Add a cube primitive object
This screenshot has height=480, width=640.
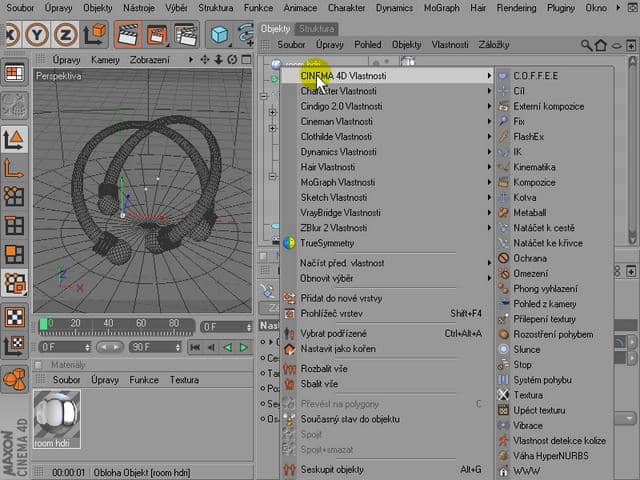point(219,34)
